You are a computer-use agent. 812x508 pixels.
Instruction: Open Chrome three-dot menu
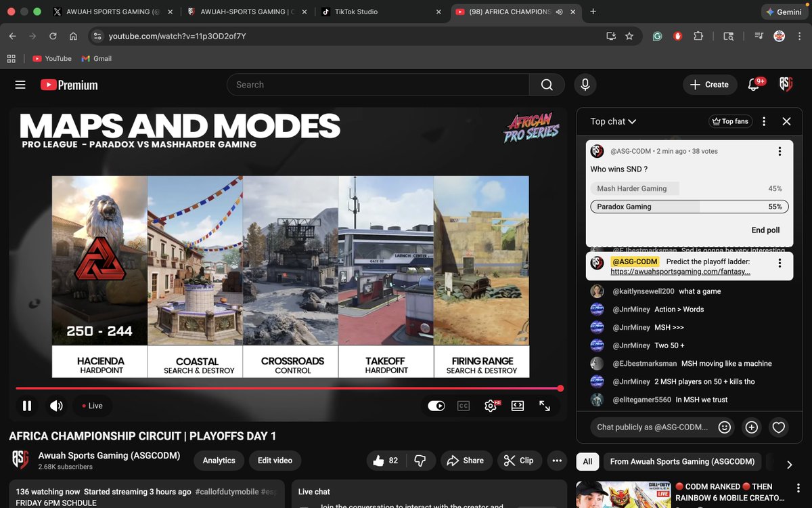(800, 36)
